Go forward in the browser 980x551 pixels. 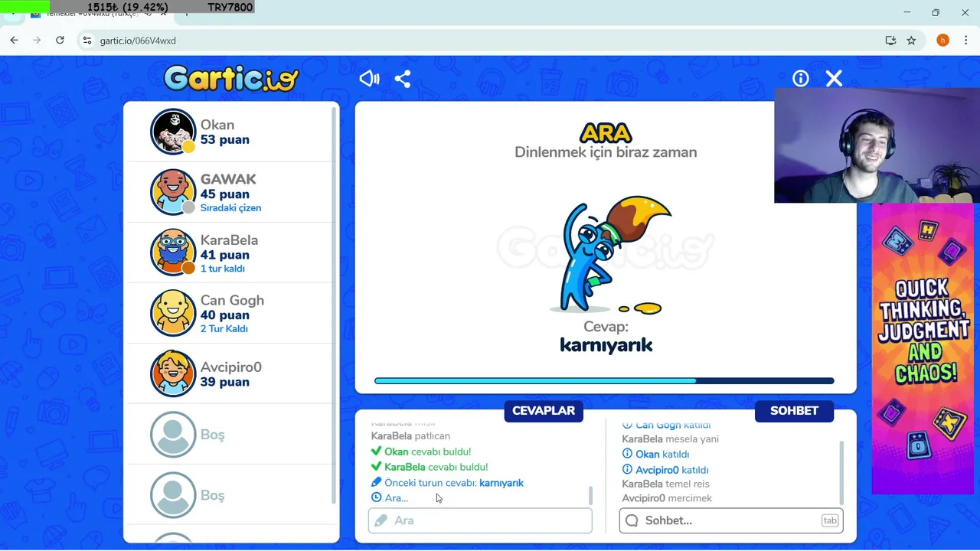[37, 40]
